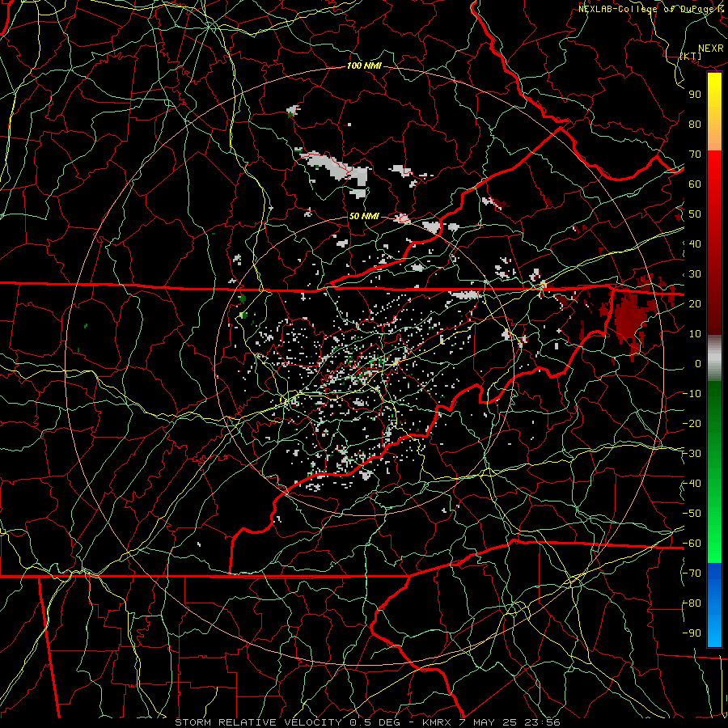Click the -60 value on velocity legend

click(x=692, y=544)
